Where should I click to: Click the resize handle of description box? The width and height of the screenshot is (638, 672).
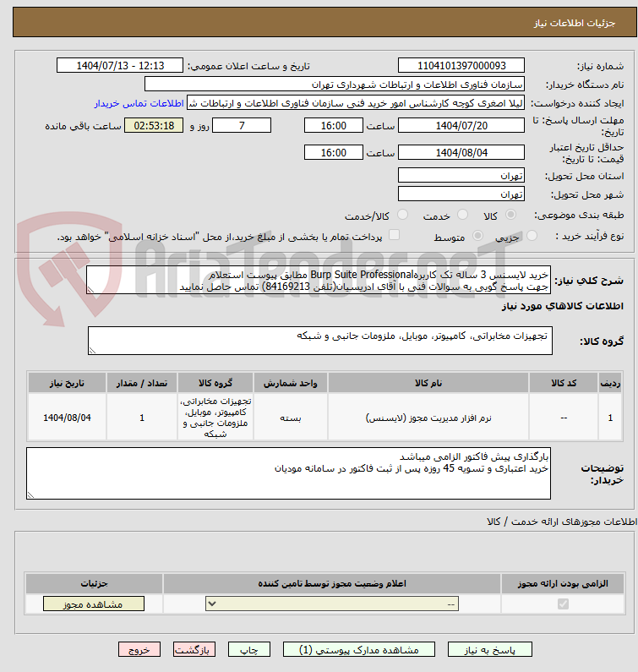tap(90, 290)
